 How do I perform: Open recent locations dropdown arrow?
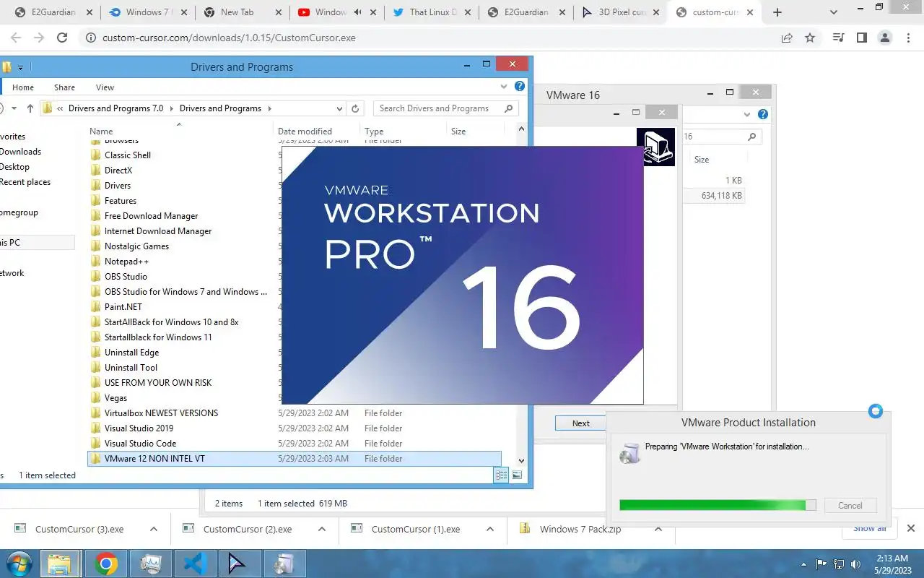coord(12,108)
